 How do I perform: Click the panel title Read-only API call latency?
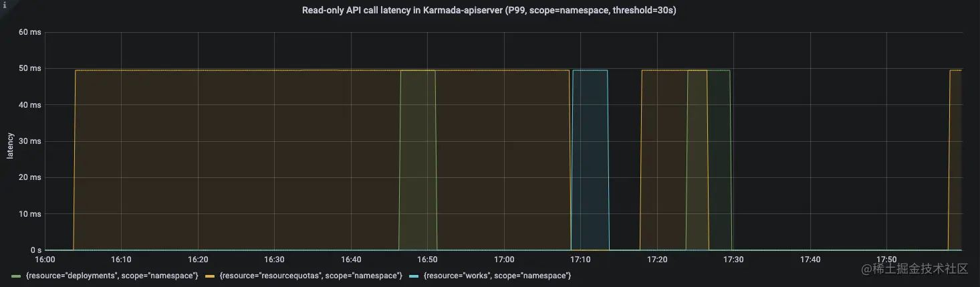pyautogui.click(x=490, y=11)
